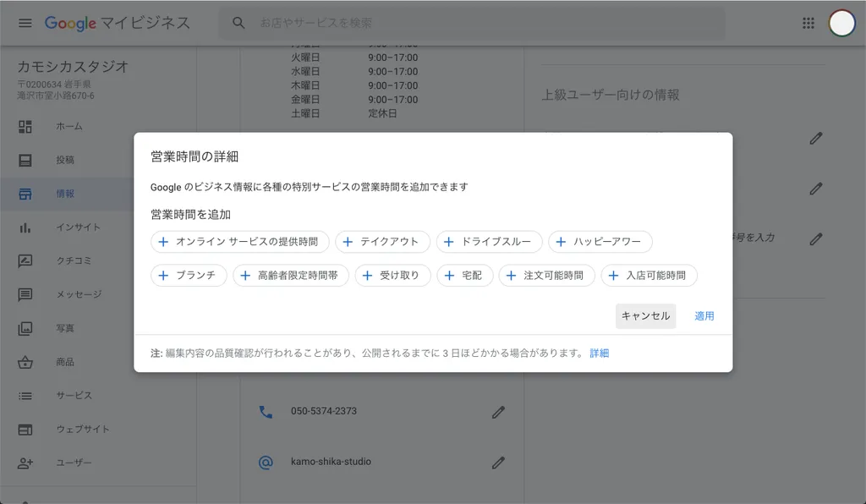Add 受け取り hours chip

click(392, 276)
